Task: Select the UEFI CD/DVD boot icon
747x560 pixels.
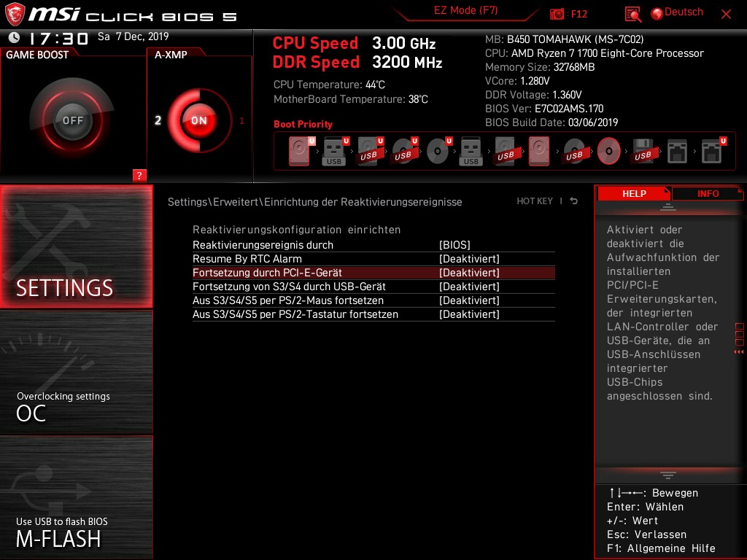Action: coord(438,152)
